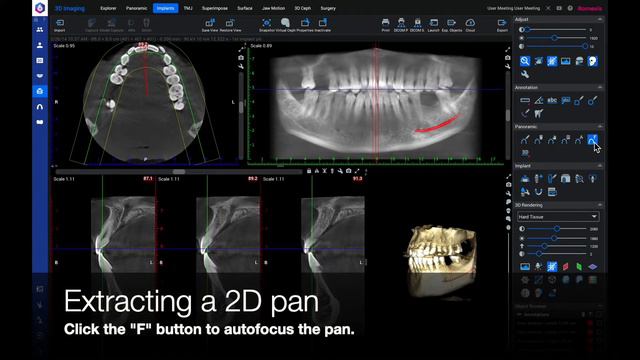Click the top Adjust slider with value 0

[556, 30]
